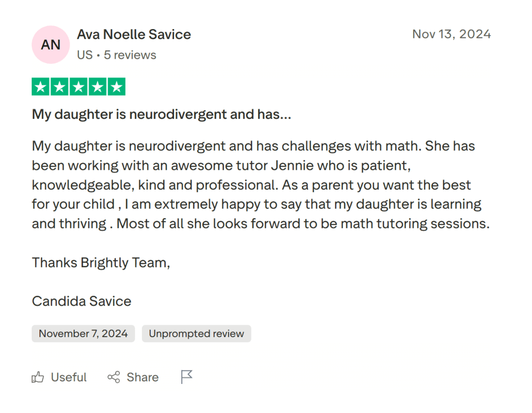Click the thumbs-up Useful icon
Viewport: 532px width, 413px height.
[38, 377]
